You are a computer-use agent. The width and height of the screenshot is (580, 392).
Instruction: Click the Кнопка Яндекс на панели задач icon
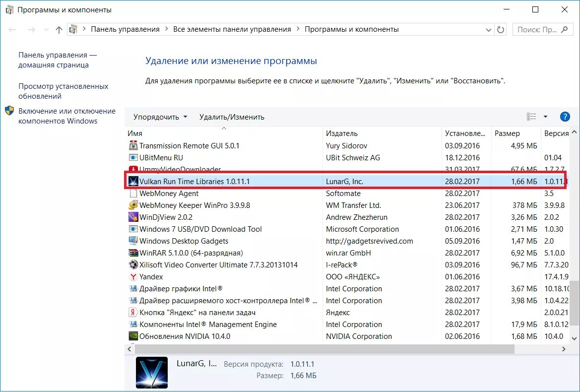(x=133, y=313)
